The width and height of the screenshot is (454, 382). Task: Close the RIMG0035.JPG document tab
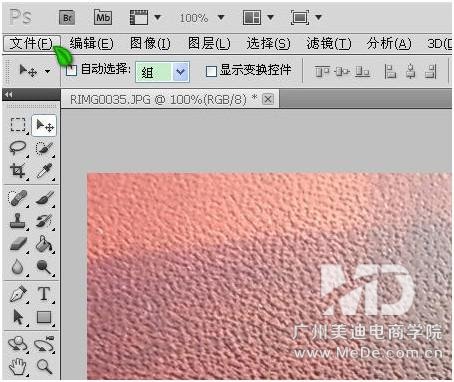pos(268,99)
